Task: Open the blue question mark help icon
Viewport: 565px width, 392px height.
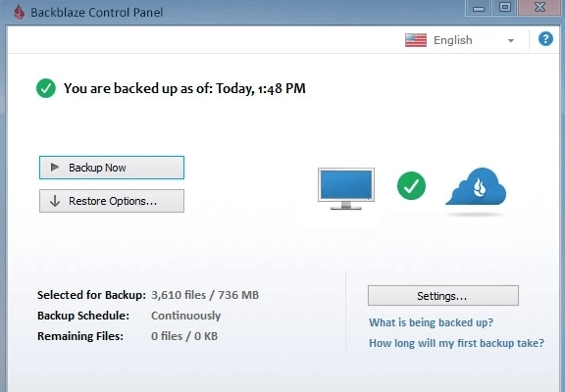Action: tap(545, 39)
